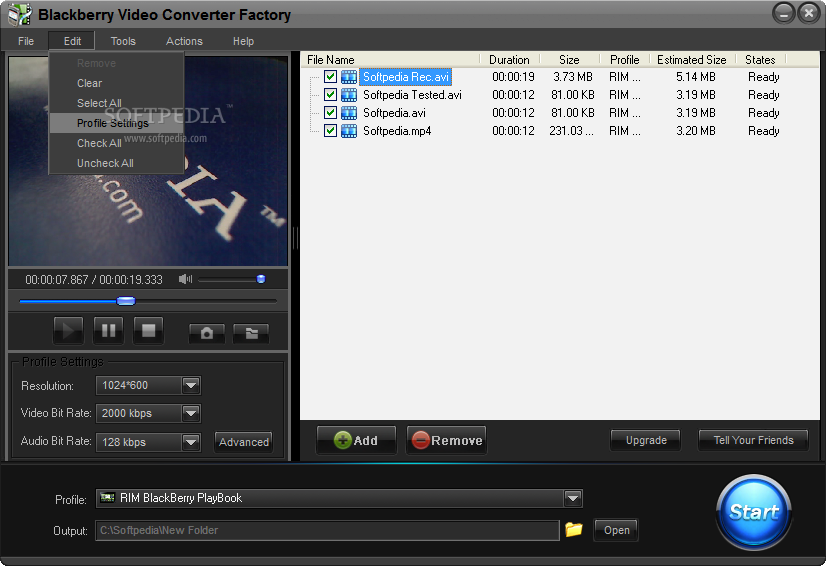
Task: Choose Check All from the Edit menu
Action: [x=116, y=143]
